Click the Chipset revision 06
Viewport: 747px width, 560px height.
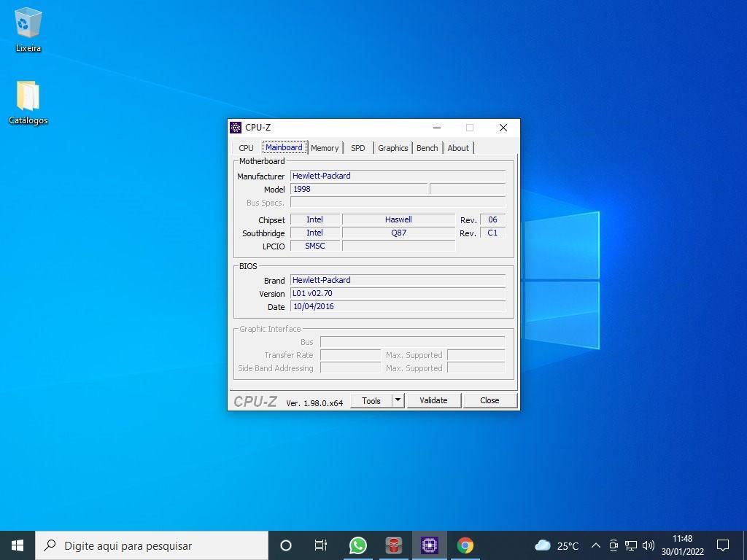[x=492, y=219]
